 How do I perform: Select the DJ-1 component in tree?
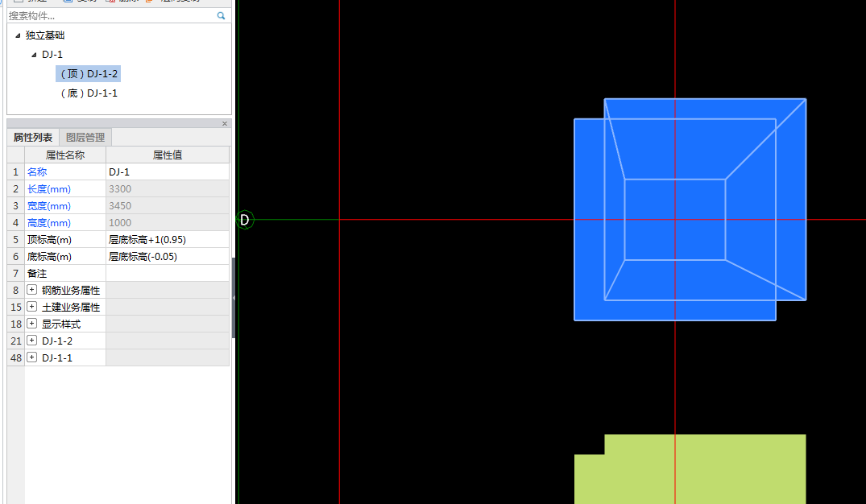coord(52,54)
